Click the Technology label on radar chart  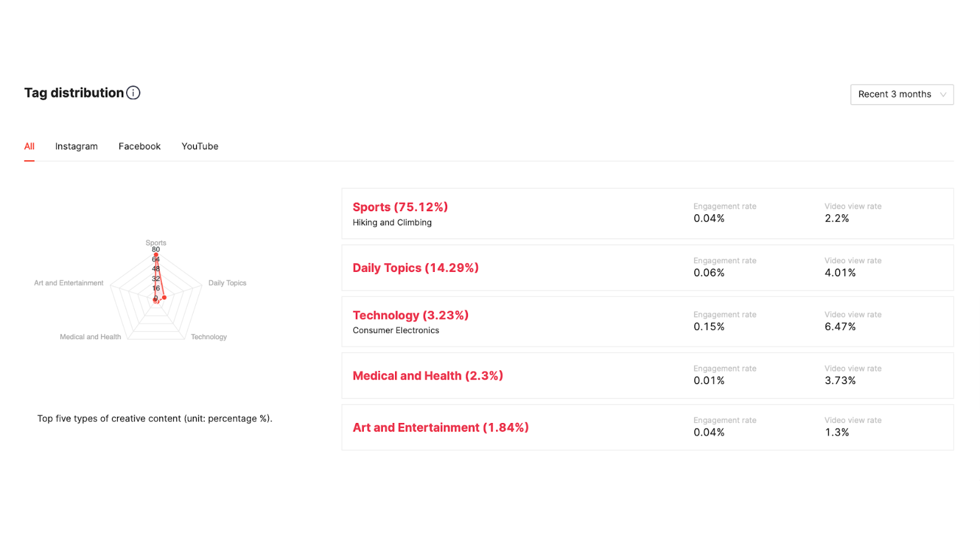click(209, 337)
